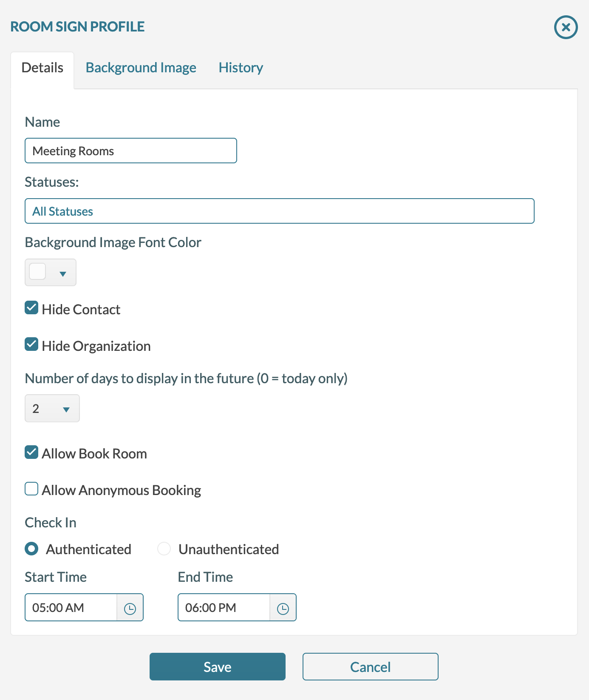Click the white font color swatch
Image resolution: width=589 pixels, height=700 pixels.
(38, 272)
